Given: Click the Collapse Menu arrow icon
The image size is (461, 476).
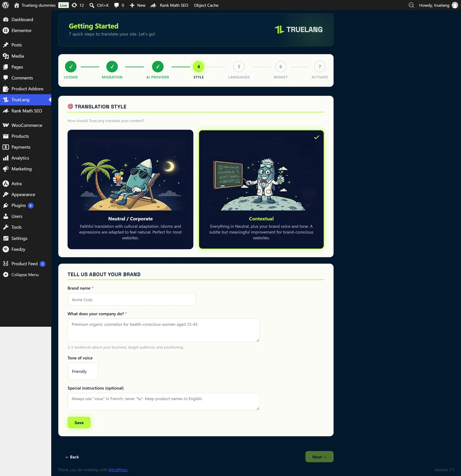Looking at the screenshot, I should [x=6, y=275].
